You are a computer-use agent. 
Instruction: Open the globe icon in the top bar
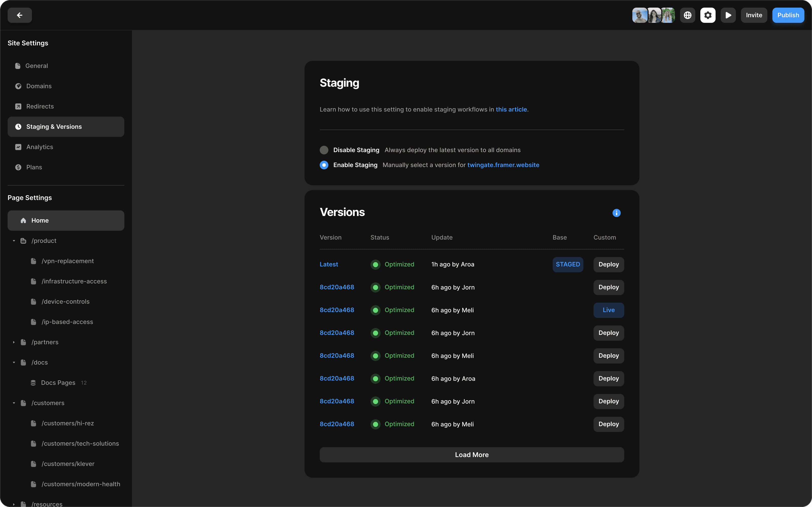pos(687,15)
